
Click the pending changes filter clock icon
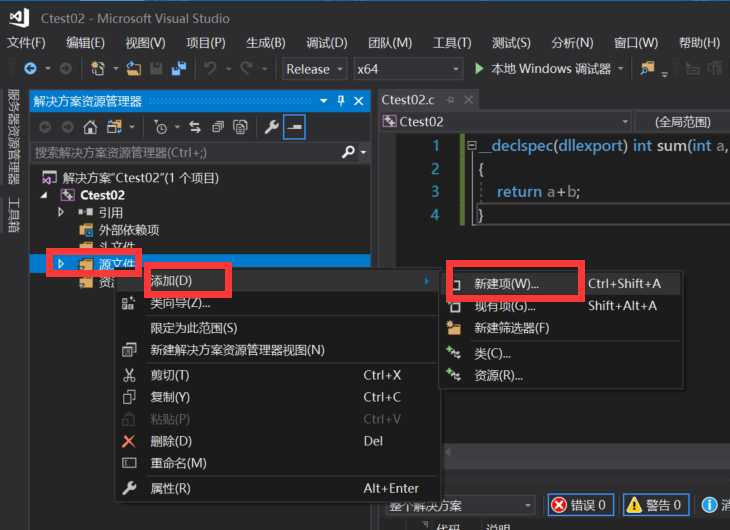pos(161,127)
